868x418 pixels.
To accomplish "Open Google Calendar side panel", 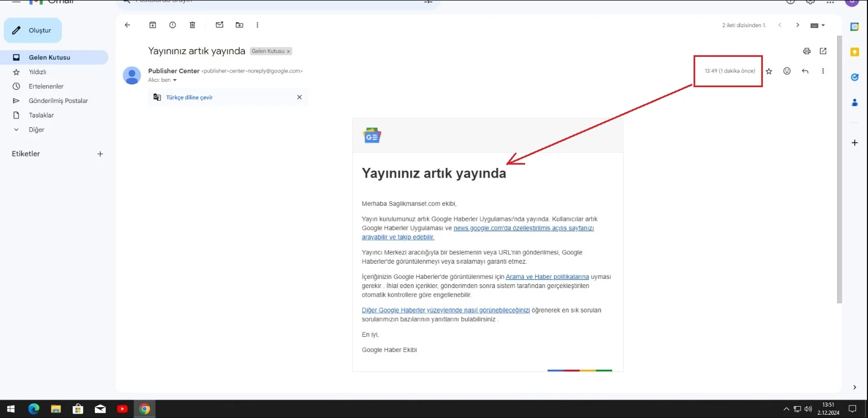I will tap(854, 27).
